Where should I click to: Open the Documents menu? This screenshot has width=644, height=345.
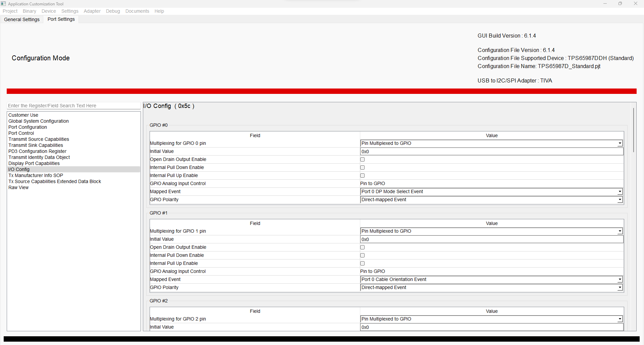tap(137, 11)
